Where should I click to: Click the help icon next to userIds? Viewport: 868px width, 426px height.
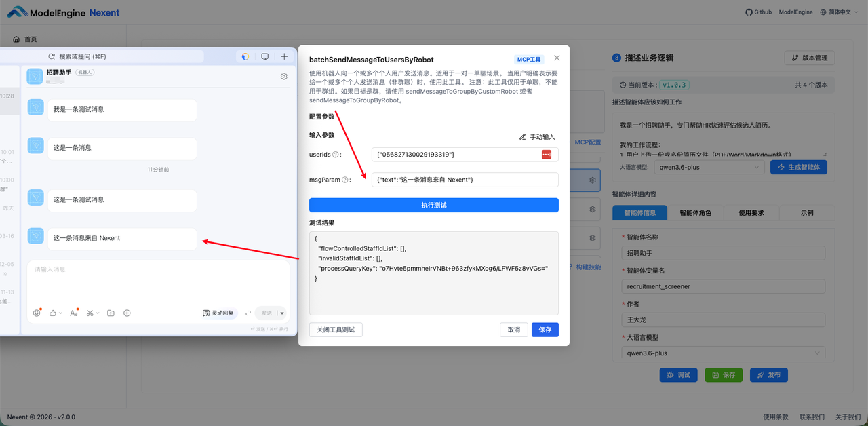pos(336,155)
